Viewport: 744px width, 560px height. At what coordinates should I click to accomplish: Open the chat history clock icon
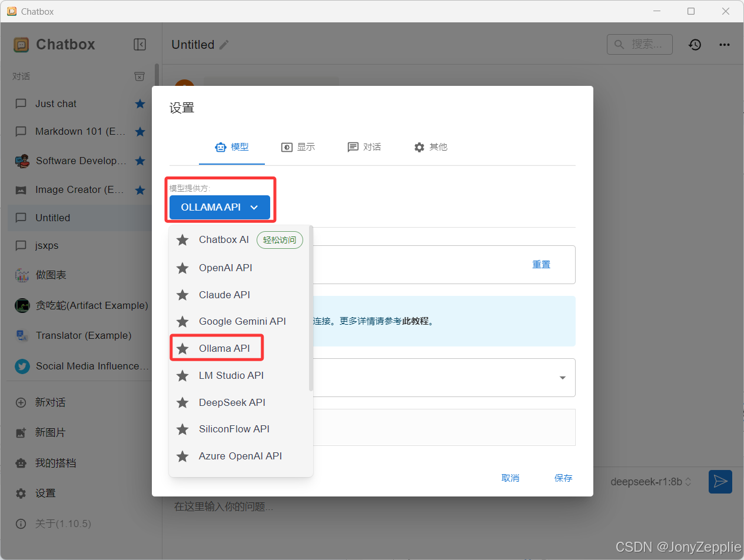(x=695, y=45)
